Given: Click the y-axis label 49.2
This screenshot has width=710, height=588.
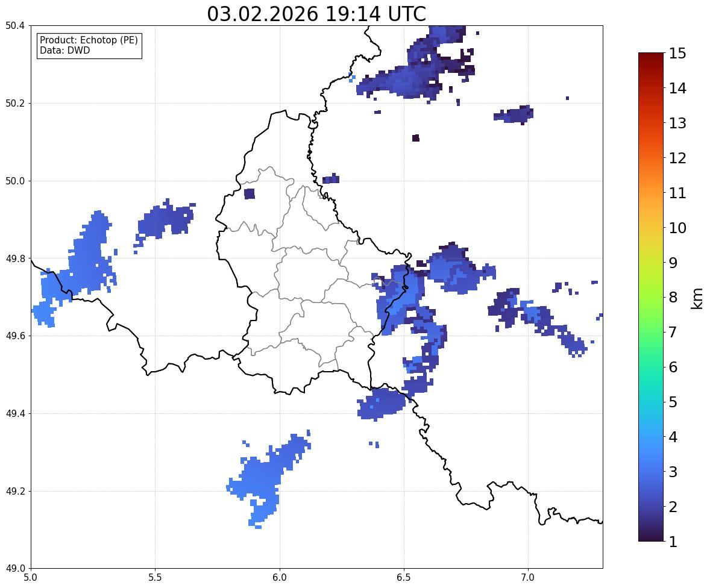Looking at the screenshot, I should point(15,491).
